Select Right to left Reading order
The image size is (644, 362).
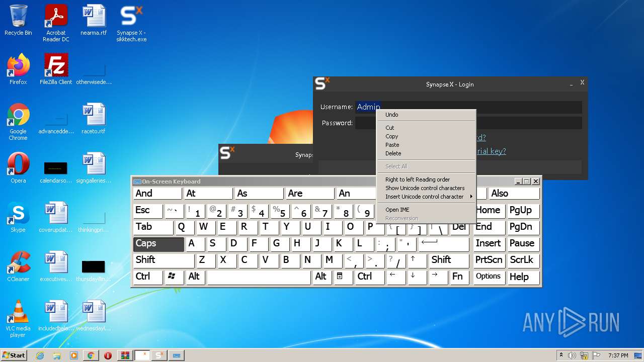(x=426, y=179)
